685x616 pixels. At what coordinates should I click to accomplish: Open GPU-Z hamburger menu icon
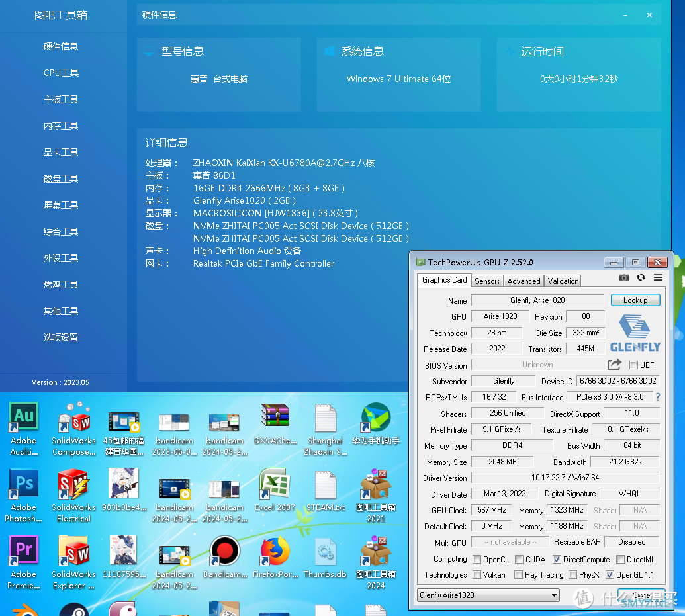click(658, 277)
